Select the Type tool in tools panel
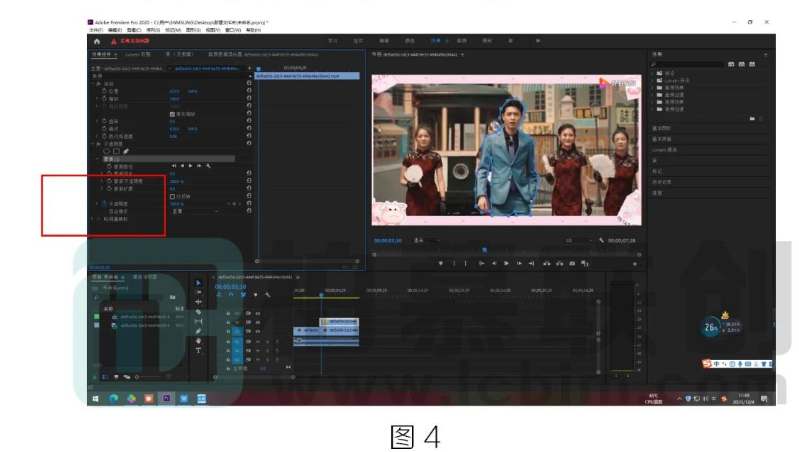This screenshot has width=799, height=452. click(x=198, y=349)
